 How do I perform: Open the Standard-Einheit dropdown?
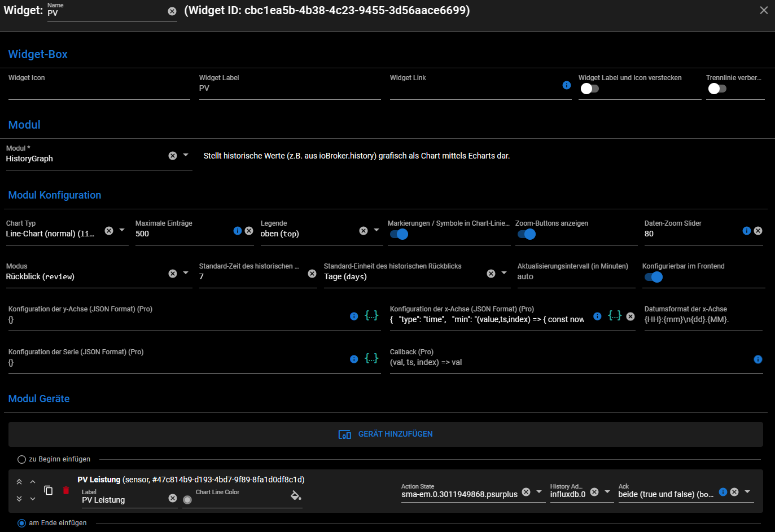tap(504, 273)
